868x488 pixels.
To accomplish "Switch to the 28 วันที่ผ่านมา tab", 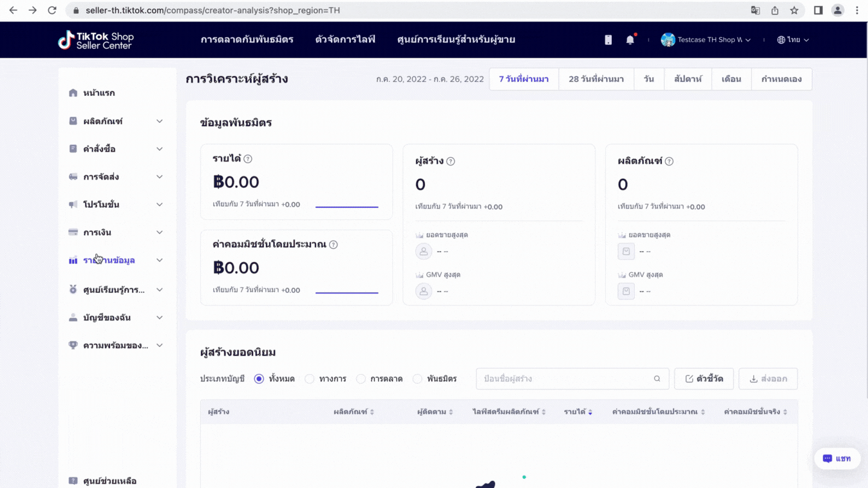I will point(596,79).
